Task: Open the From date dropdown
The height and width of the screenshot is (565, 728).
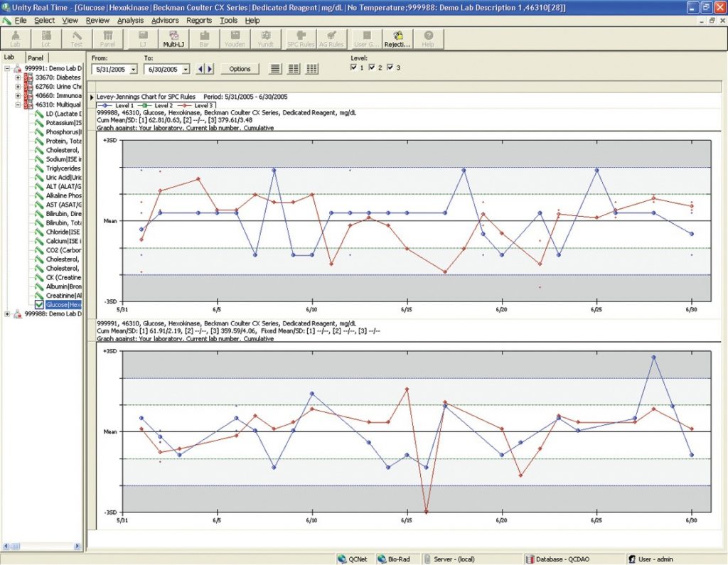Action: click(x=133, y=69)
